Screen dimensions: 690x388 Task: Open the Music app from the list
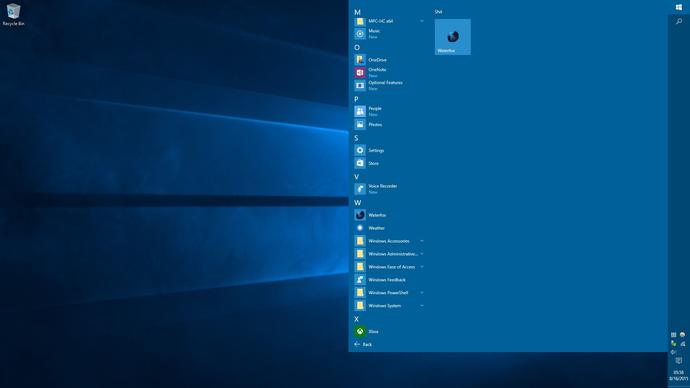pyautogui.click(x=389, y=34)
